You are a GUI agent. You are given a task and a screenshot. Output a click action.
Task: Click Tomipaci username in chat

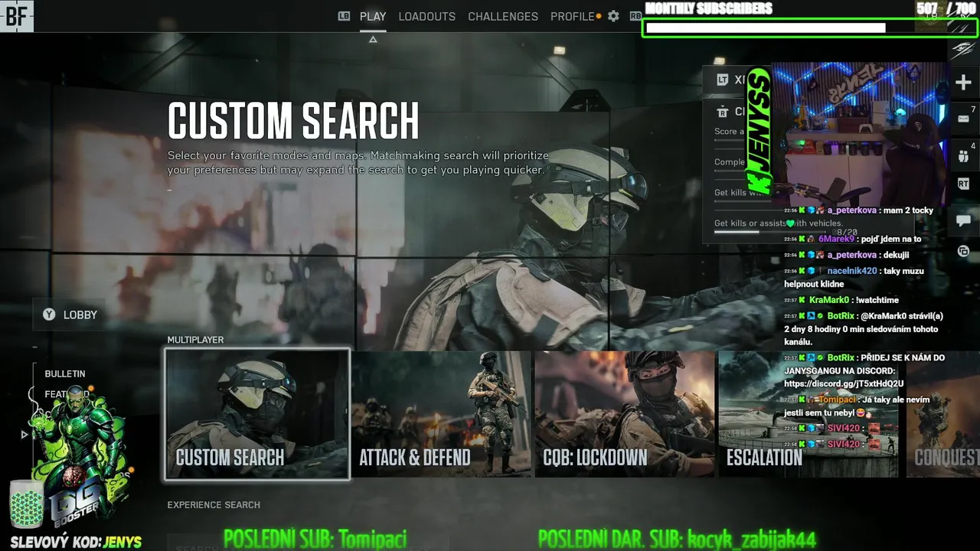tap(837, 399)
